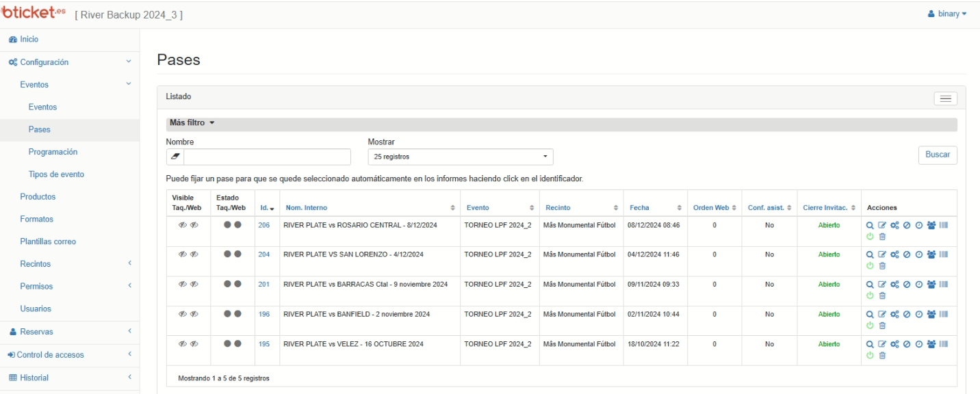980x394 pixels.
Task: Click clock icon for pass 206
Action: [918, 224]
